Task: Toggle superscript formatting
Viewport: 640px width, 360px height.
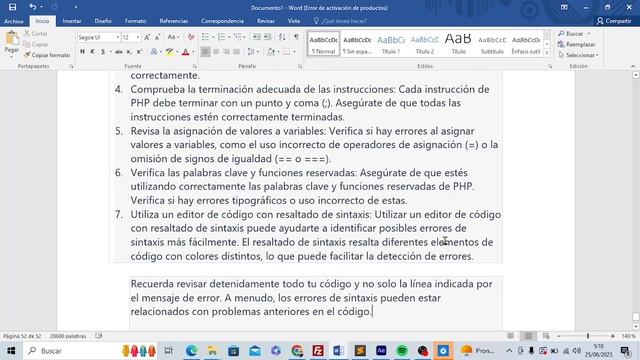Action: pos(139,52)
